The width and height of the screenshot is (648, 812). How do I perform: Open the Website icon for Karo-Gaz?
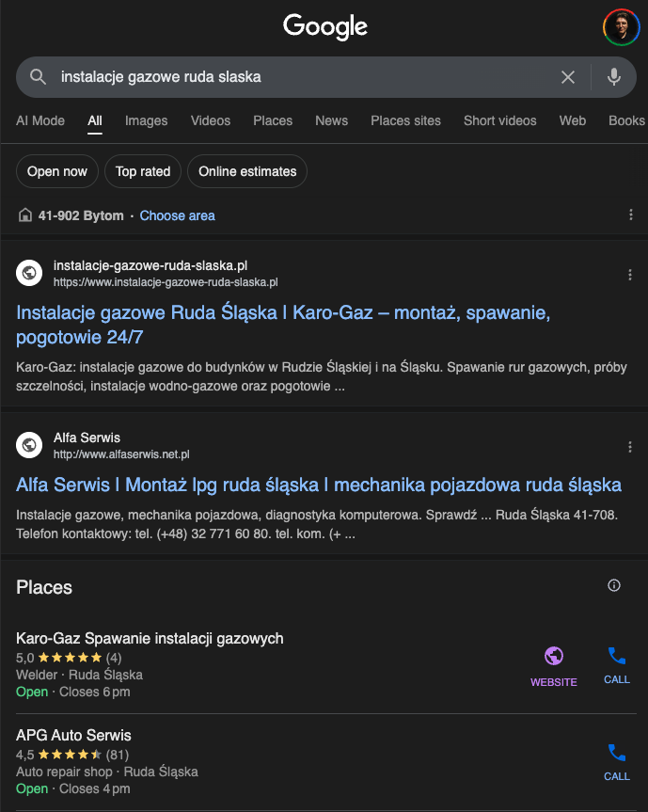554,656
